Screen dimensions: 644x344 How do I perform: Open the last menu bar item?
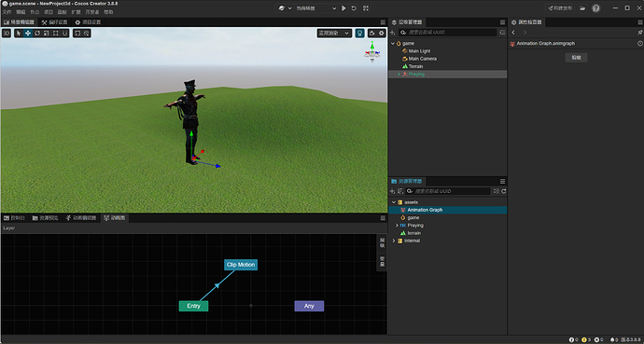coord(108,12)
